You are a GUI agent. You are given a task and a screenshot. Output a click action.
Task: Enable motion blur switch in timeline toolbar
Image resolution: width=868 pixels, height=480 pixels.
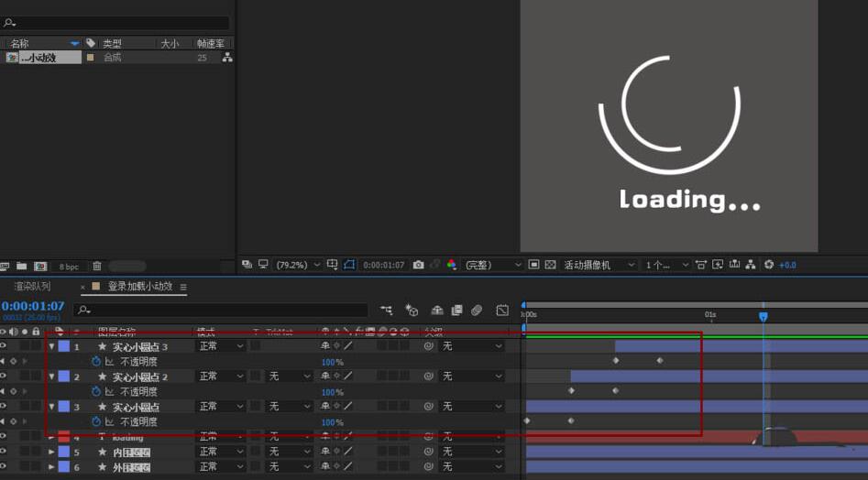pos(477,311)
